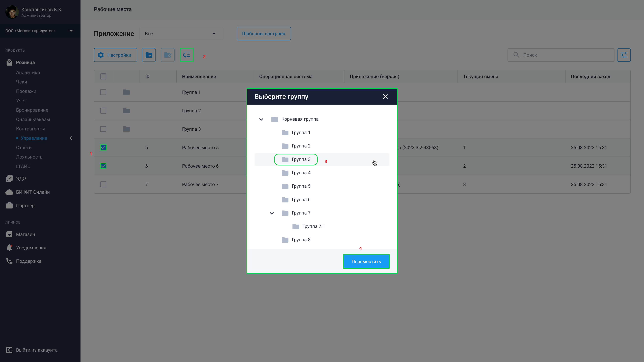Open the ООО «Магазин продуктов» organization dropdown
This screenshot has height=362, width=644.
pyautogui.click(x=40, y=31)
